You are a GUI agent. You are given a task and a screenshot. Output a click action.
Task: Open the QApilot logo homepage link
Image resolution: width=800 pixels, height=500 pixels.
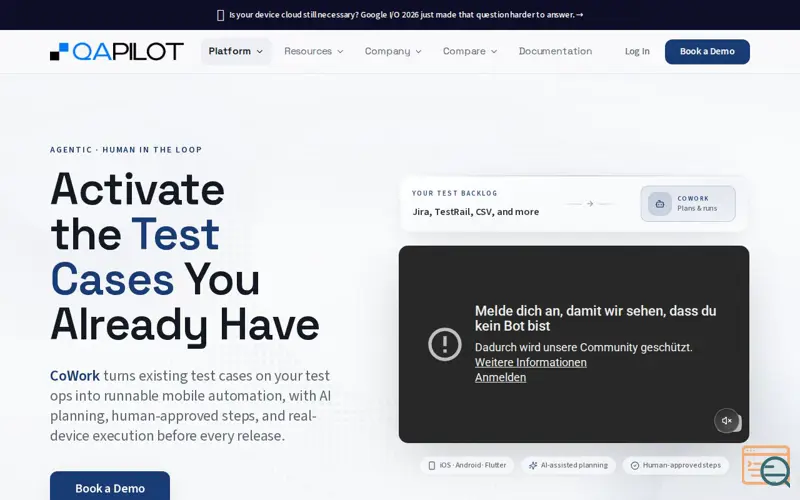[116, 52]
